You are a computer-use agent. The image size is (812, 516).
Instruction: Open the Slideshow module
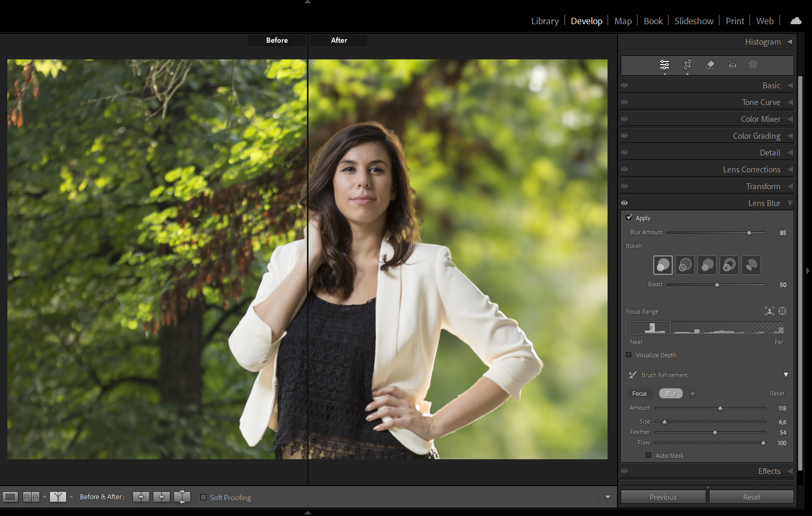click(694, 21)
